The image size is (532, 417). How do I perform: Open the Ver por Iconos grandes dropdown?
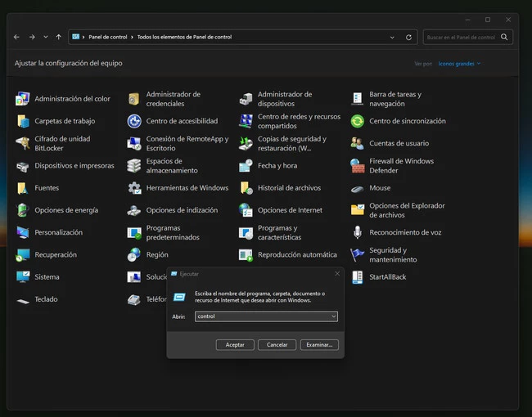[459, 64]
